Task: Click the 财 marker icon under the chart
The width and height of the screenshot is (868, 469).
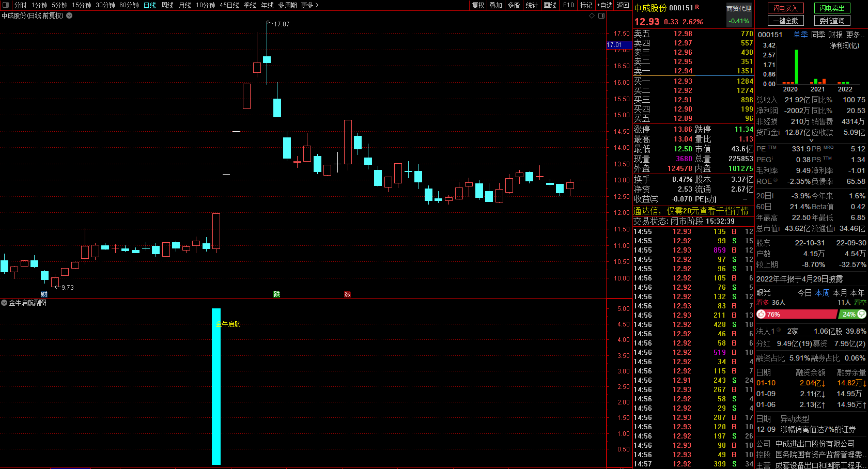Action: point(44,294)
